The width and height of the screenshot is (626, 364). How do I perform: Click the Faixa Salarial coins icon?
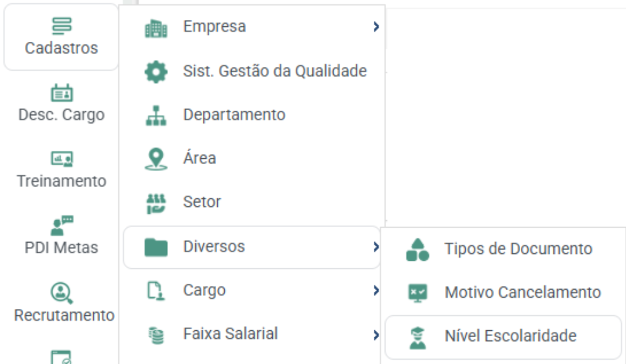point(156,335)
